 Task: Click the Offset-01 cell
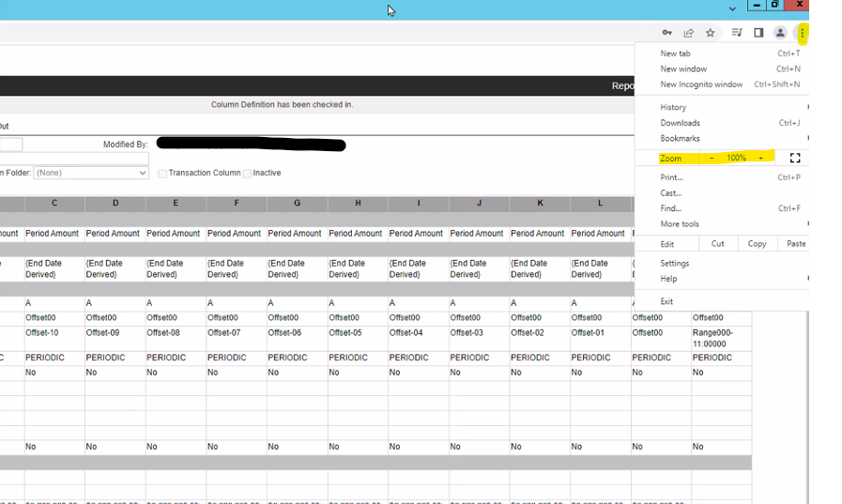601,338
